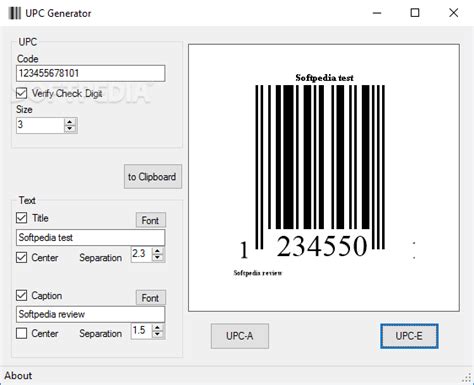Image resolution: width=474 pixels, height=385 pixels.
Task: Toggle the Verify Check Digit checkbox
Action: click(x=22, y=93)
